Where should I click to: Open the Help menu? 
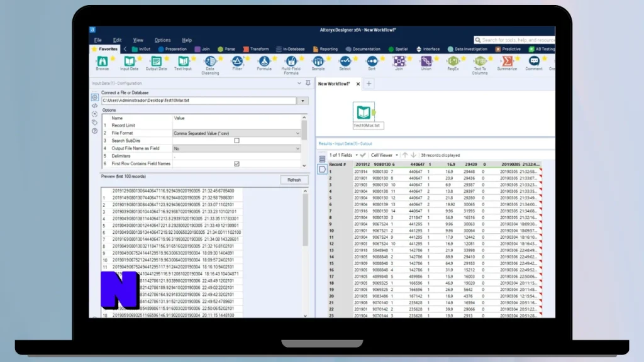pyautogui.click(x=187, y=40)
